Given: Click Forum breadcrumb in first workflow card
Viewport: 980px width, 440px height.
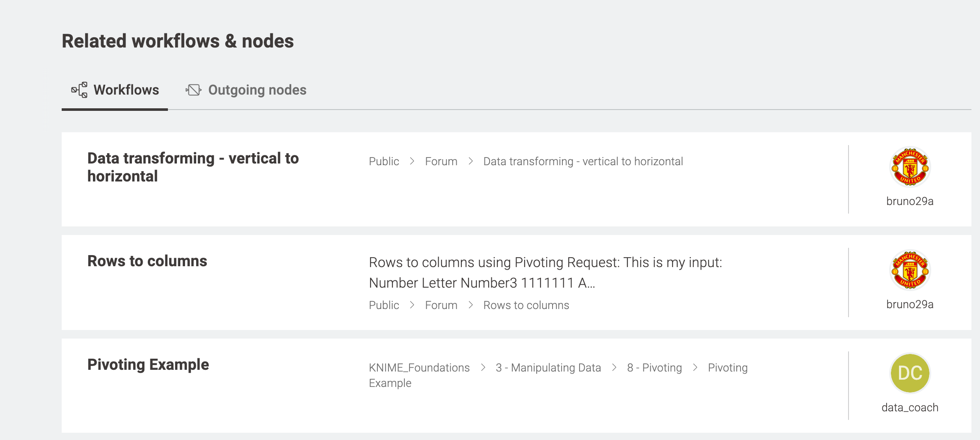Looking at the screenshot, I should pyautogui.click(x=441, y=161).
